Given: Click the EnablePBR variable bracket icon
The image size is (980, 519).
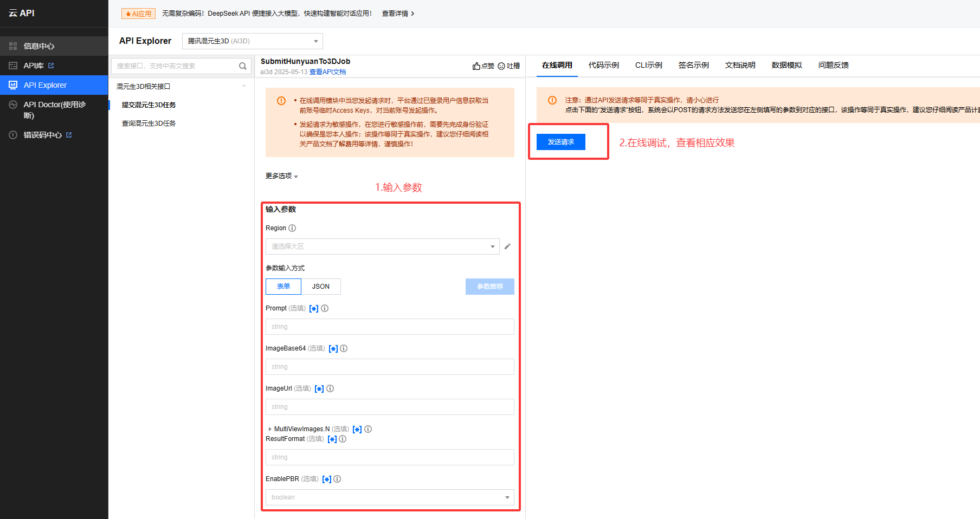Looking at the screenshot, I should [x=327, y=479].
